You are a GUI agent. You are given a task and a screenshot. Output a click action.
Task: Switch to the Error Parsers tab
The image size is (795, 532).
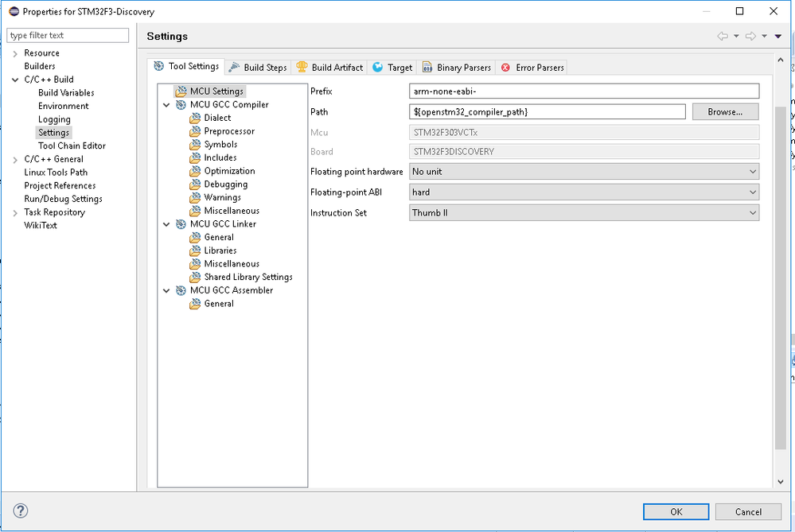tap(532, 68)
